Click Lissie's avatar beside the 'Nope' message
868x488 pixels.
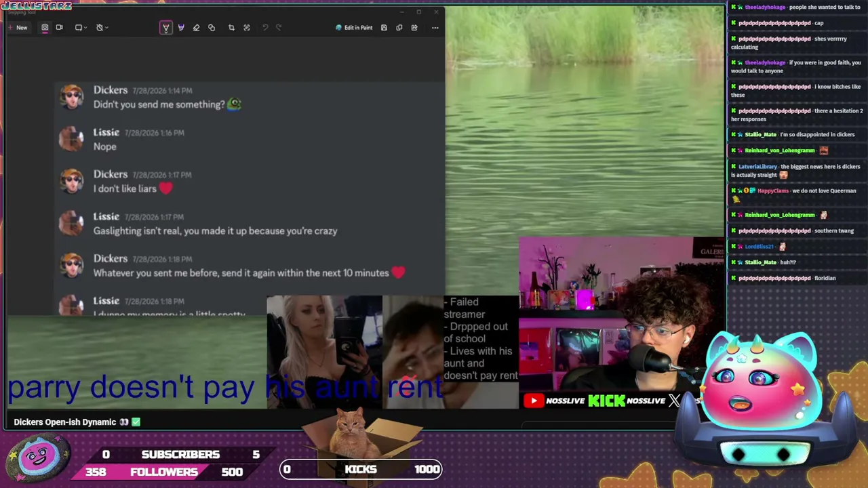click(72, 139)
